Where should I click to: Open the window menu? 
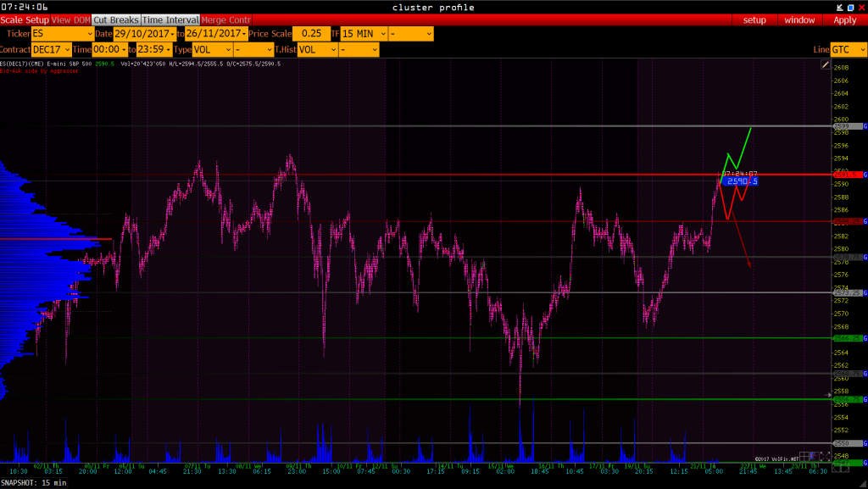[x=799, y=19]
